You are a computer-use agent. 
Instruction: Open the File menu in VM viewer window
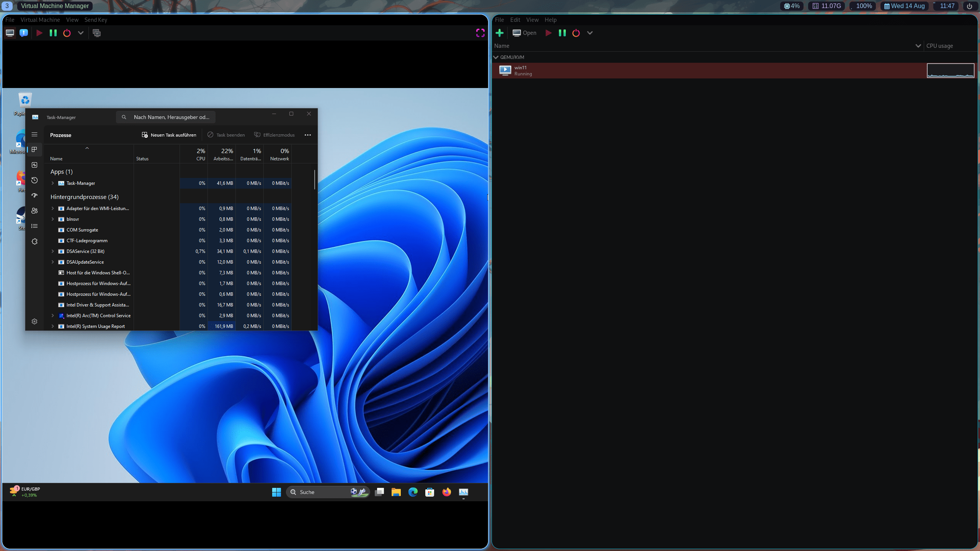[10, 20]
